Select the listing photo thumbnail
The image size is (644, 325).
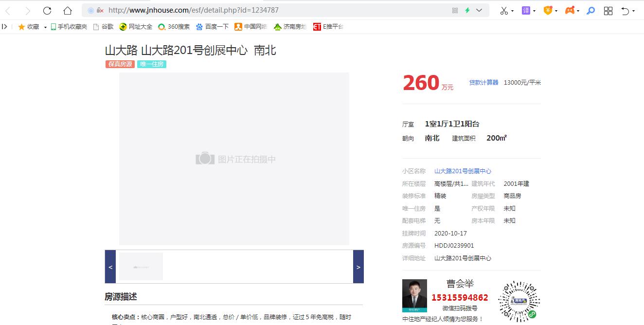click(x=141, y=267)
